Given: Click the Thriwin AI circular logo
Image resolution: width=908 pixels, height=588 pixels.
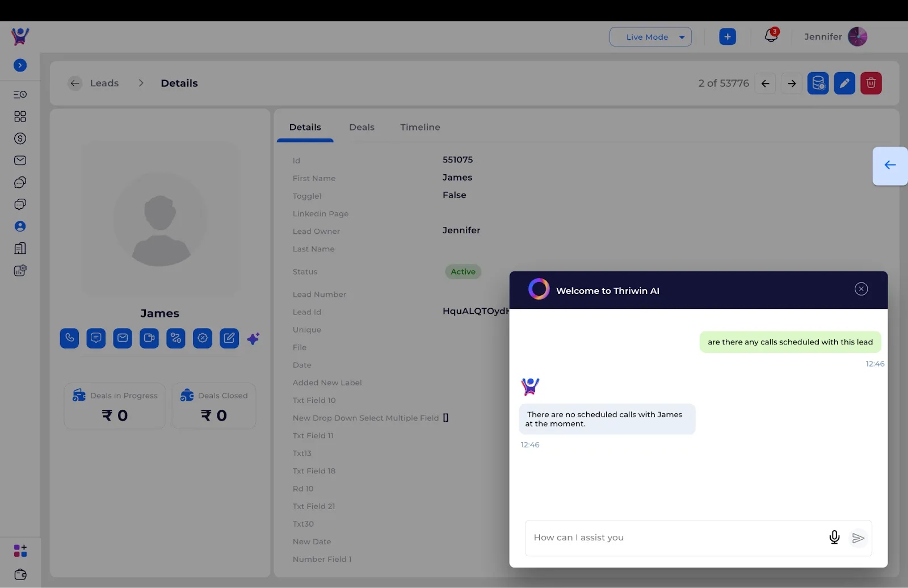Looking at the screenshot, I should pyautogui.click(x=539, y=289).
